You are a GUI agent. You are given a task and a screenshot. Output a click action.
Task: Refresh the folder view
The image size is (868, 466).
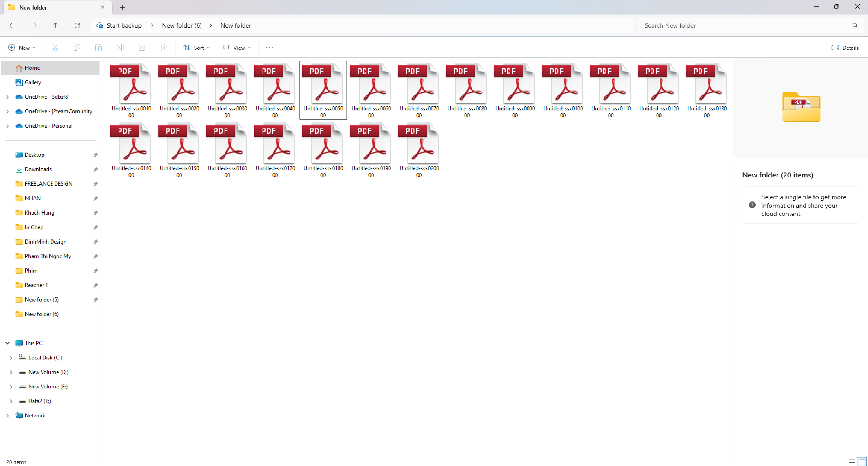coord(77,25)
